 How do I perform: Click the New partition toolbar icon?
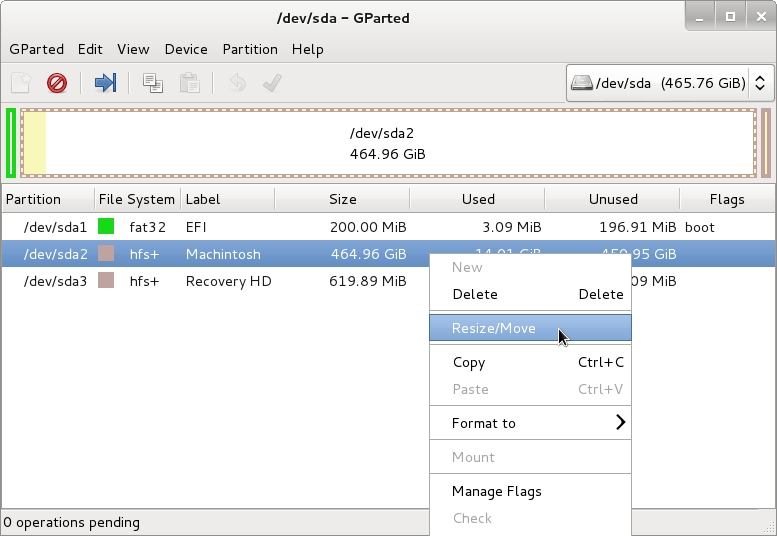[x=21, y=83]
